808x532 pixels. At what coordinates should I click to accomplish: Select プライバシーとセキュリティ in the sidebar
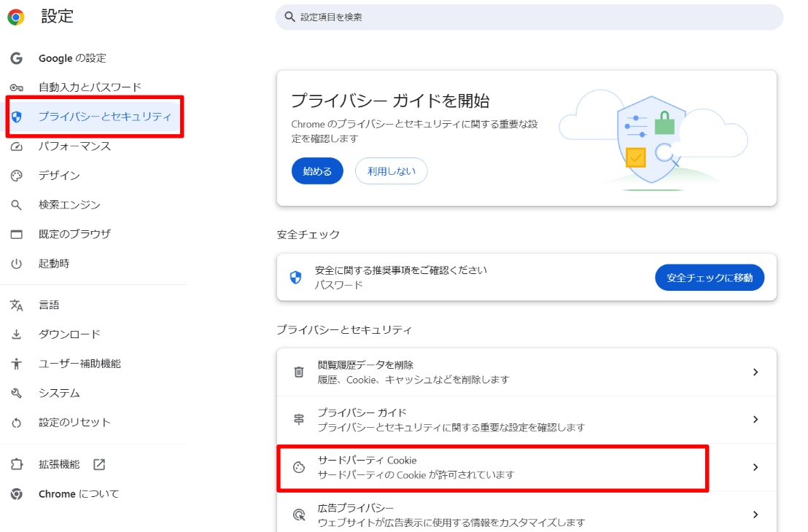104,117
